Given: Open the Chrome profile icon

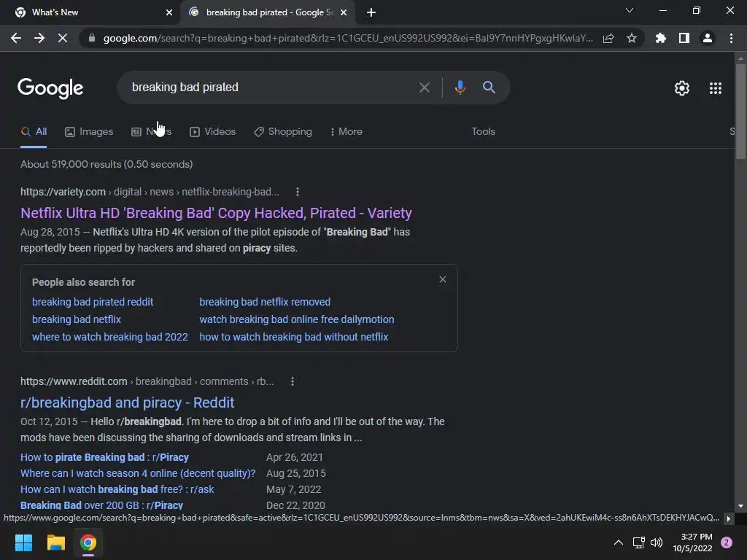Looking at the screenshot, I should pyautogui.click(x=708, y=38).
